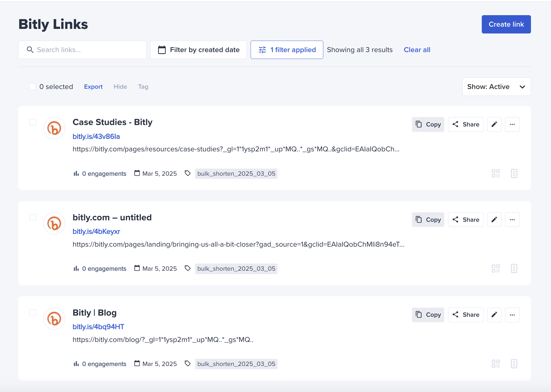Click the Bitly | Blog logo thumbnail
This screenshot has height=392, width=551.
click(54, 318)
